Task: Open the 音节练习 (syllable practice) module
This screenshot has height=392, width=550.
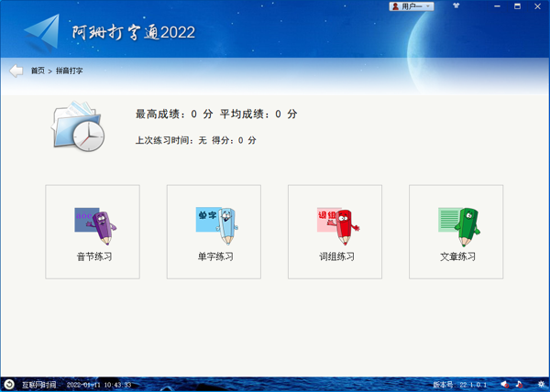Action: tap(93, 232)
